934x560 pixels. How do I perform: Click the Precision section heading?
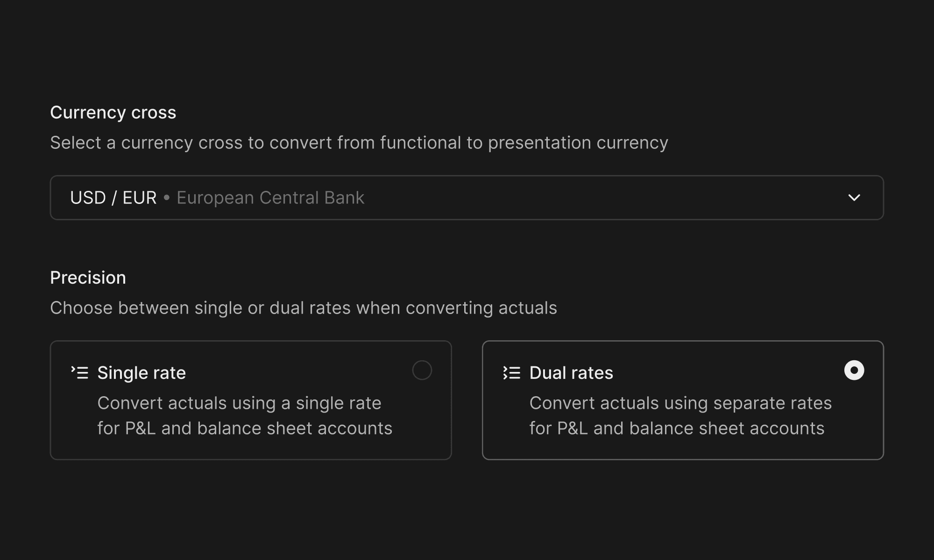88,278
